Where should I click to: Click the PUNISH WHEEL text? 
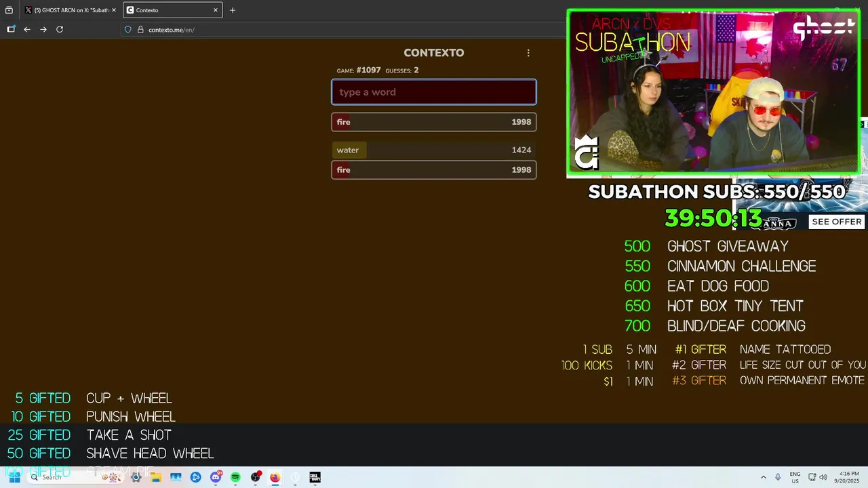(131, 417)
